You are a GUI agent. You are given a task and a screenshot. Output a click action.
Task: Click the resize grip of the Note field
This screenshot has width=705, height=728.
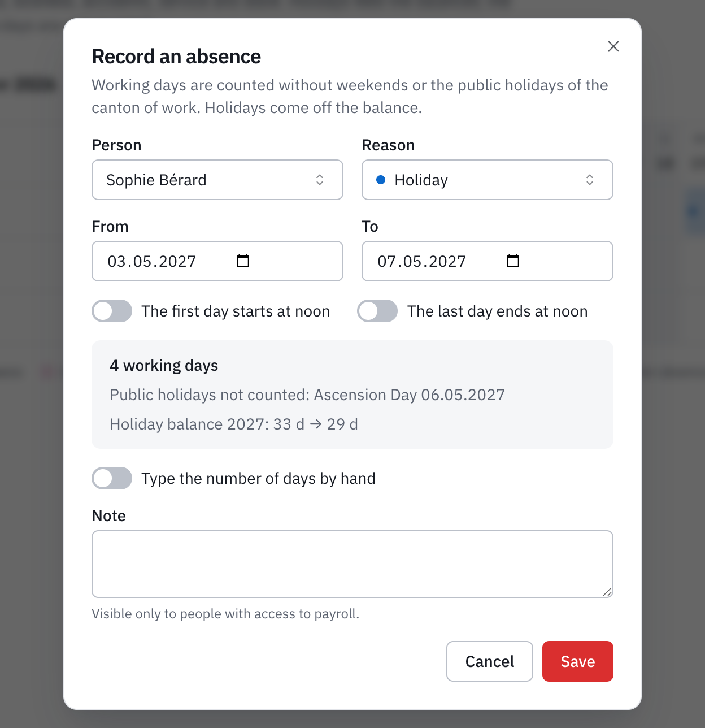[x=607, y=592]
